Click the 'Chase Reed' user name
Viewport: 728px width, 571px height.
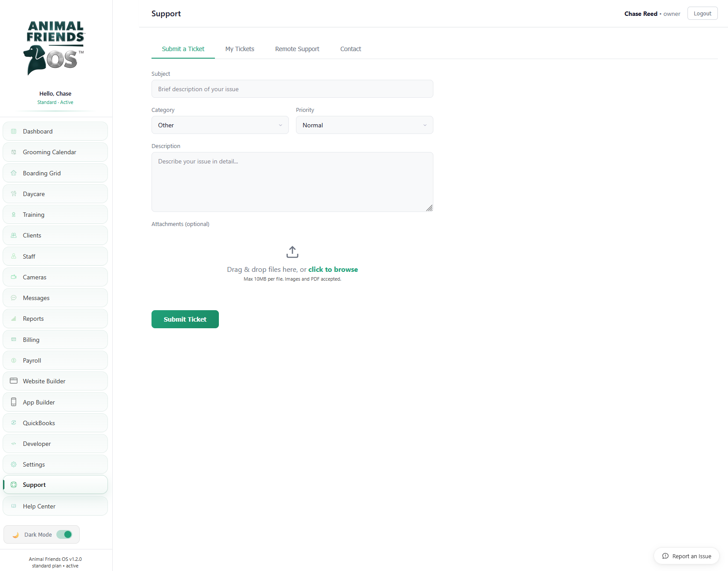(x=641, y=14)
